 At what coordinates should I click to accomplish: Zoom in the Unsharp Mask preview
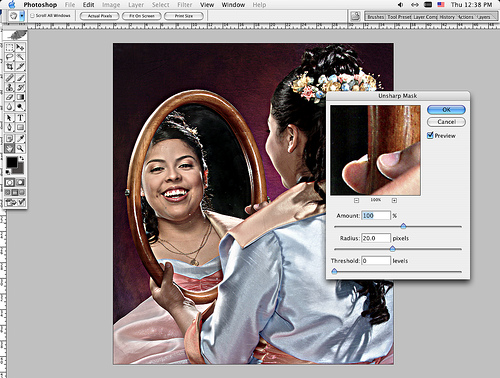coord(394,200)
